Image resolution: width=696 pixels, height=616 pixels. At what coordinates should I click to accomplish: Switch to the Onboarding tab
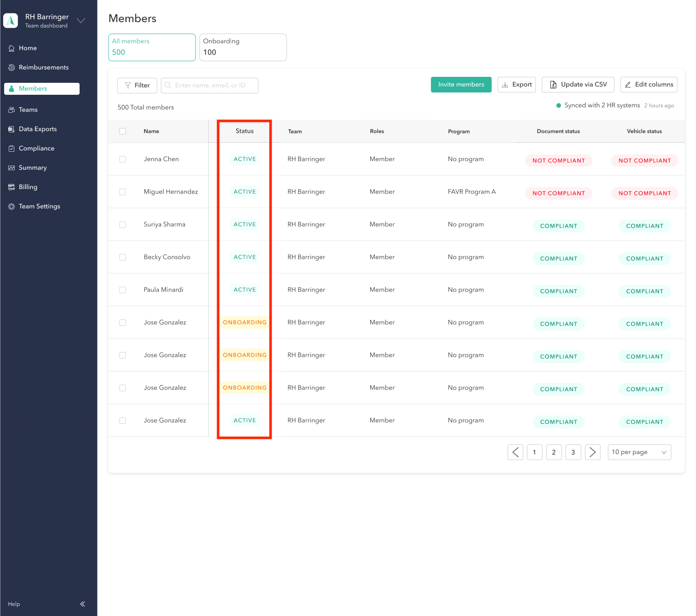click(x=242, y=47)
